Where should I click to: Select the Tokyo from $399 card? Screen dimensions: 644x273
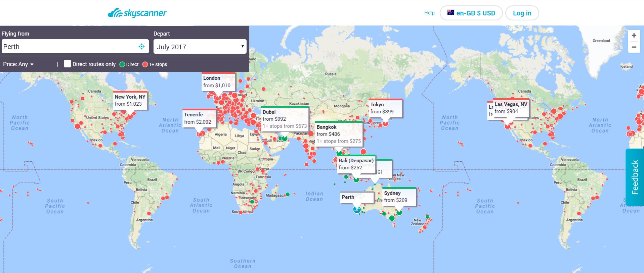click(x=385, y=108)
